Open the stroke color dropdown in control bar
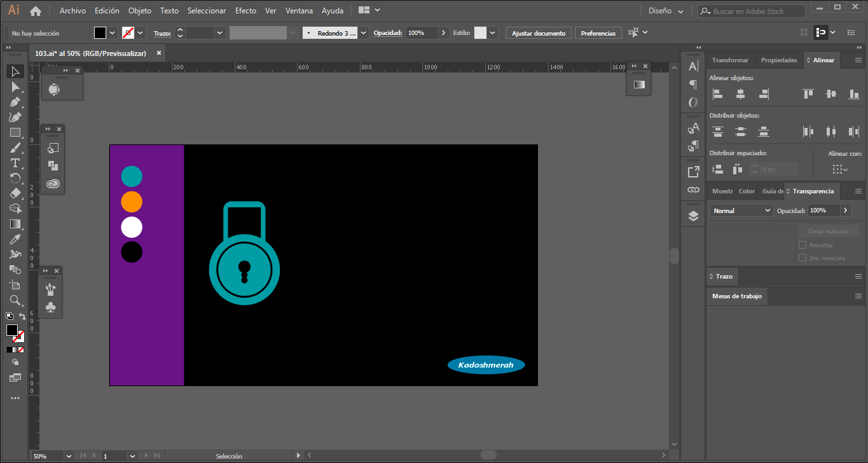 coord(141,32)
